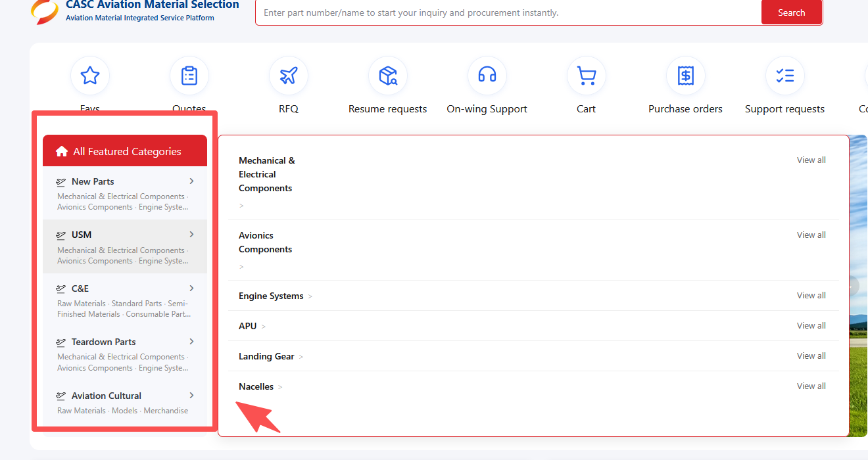Select Teardown Parts menu item
The width and height of the screenshot is (868, 460).
pyautogui.click(x=125, y=354)
